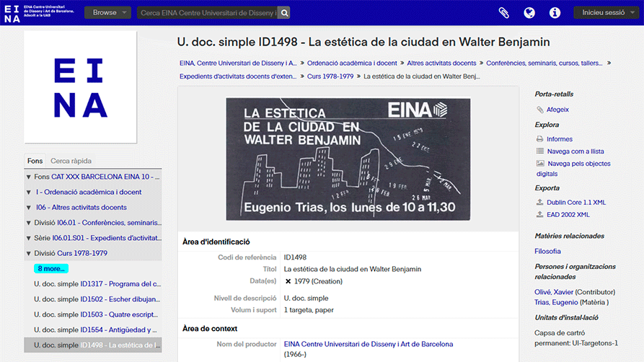Go to Ordenació acadèmica i docent breadcrumb

pyautogui.click(x=352, y=63)
